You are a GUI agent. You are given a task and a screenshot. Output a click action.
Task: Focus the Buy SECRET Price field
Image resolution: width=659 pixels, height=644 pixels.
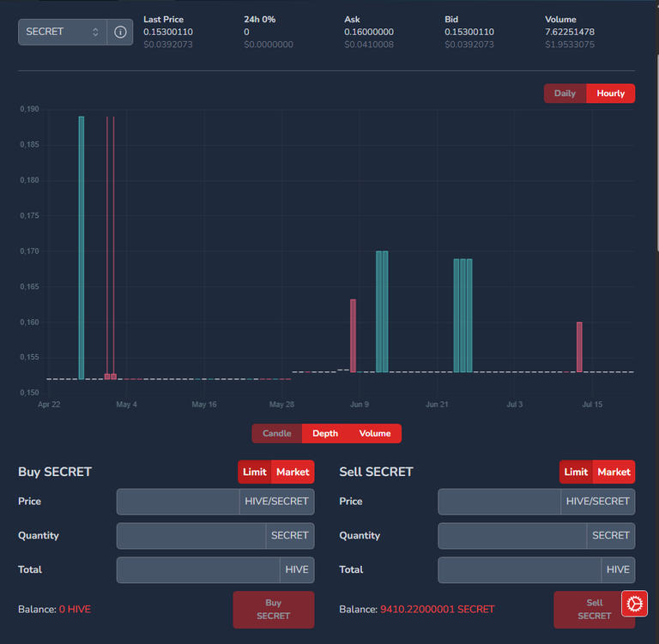tap(178, 502)
